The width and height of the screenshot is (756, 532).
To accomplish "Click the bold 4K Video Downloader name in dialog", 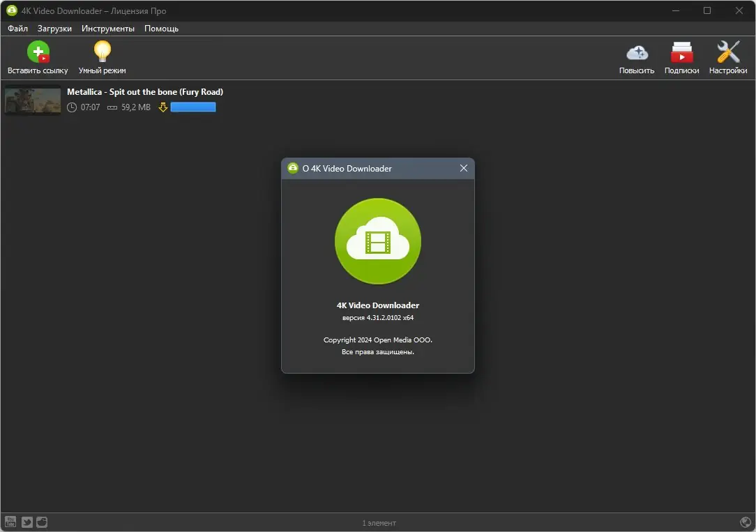I will [378, 305].
